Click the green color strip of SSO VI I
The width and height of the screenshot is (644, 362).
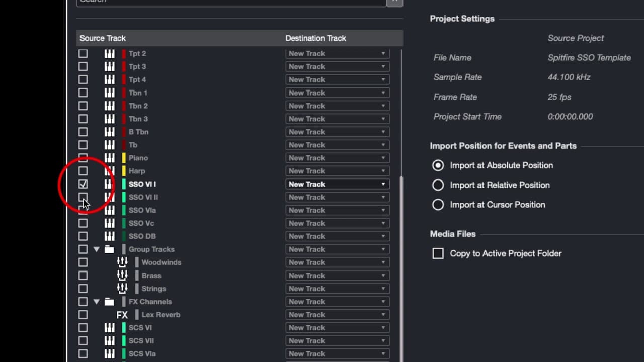(124, 184)
